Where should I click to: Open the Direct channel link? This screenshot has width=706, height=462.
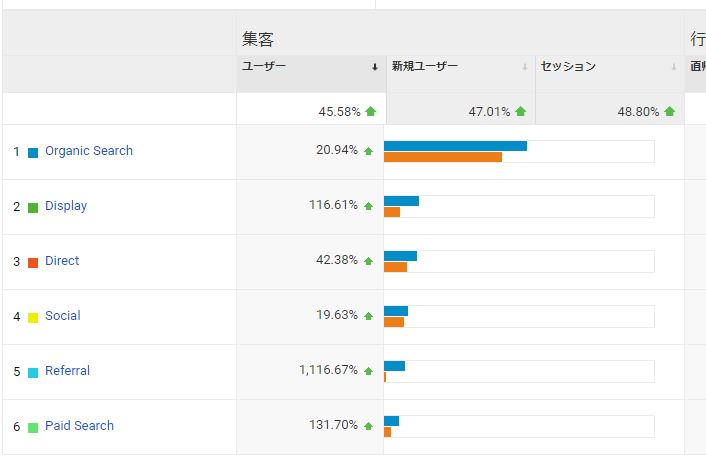pos(62,261)
